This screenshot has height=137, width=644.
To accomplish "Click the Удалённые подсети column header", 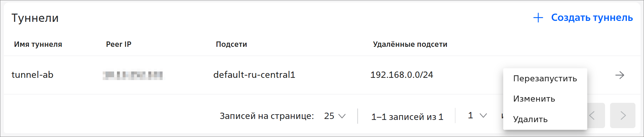I will pos(410,44).
